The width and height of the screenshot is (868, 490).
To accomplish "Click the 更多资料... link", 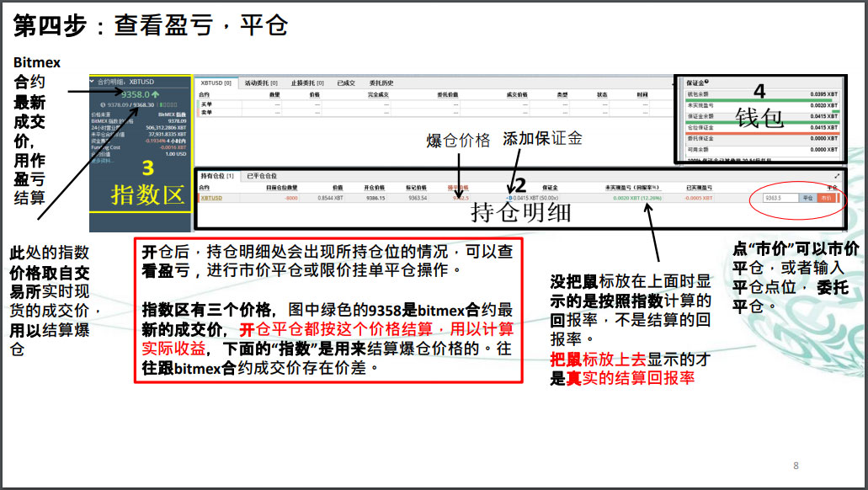I will coord(102,161).
